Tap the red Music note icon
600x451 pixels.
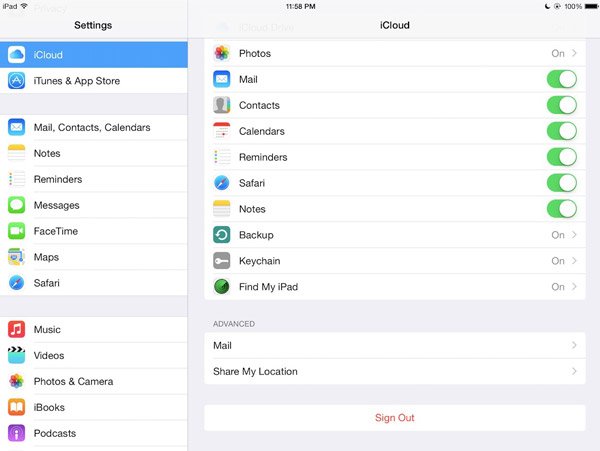[x=16, y=329]
